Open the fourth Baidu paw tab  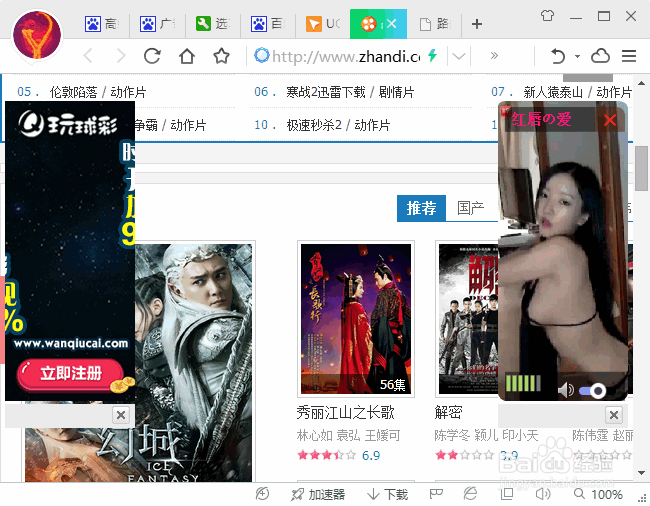point(268,24)
